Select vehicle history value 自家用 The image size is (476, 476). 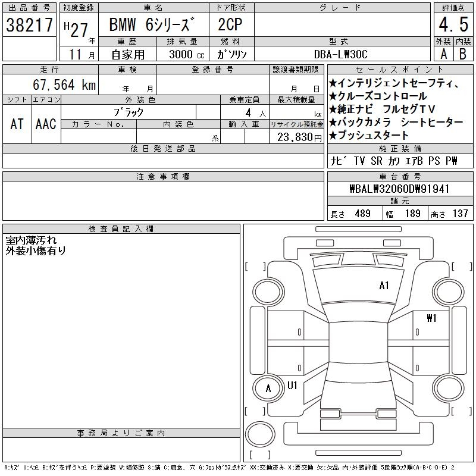(x=128, y=55)
